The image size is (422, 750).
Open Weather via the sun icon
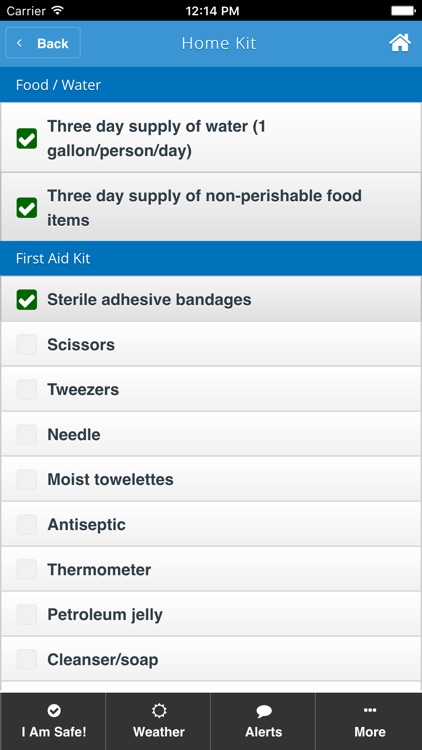(x=159, y=711)
